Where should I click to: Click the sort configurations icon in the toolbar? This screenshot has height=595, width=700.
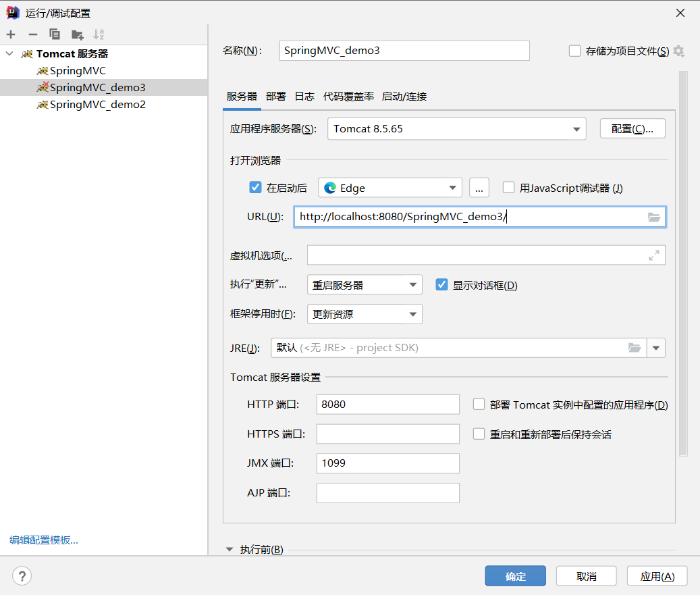(99, 34)
